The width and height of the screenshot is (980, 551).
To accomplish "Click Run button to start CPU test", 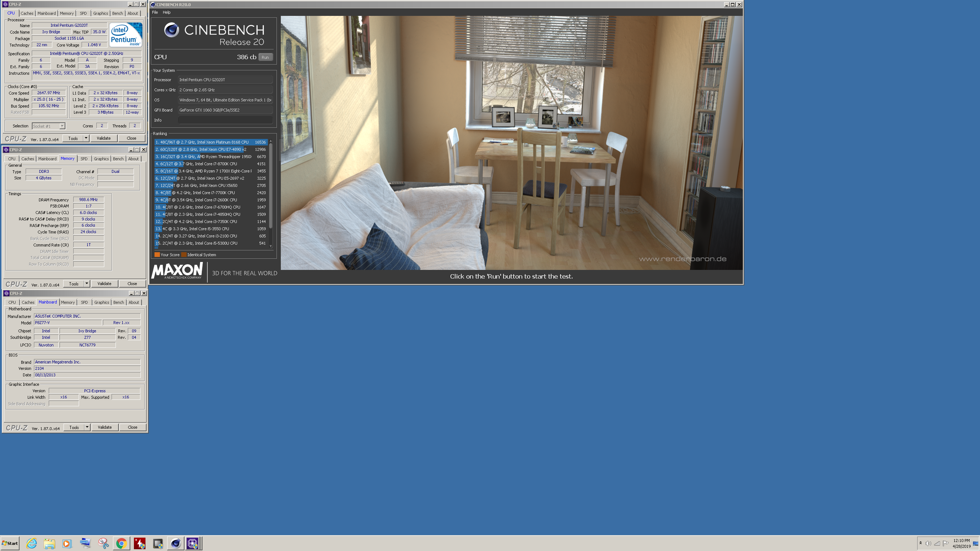I will (x=265, y=57).
